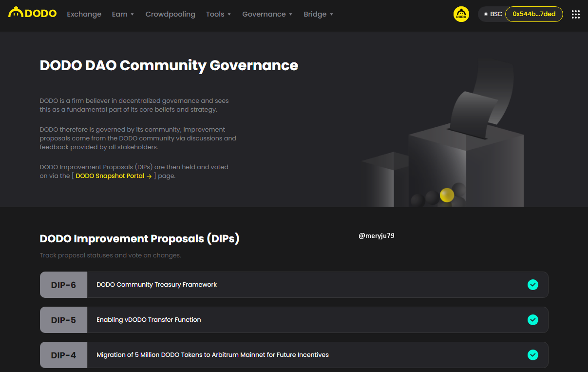Open the yellow DODO token avatar icon
The width and height of the screenshot is (588, 372).
coord(461,14)
